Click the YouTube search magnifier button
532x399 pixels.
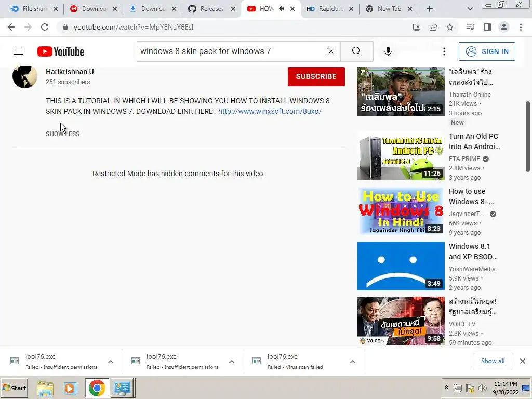[x=356, y=51]
